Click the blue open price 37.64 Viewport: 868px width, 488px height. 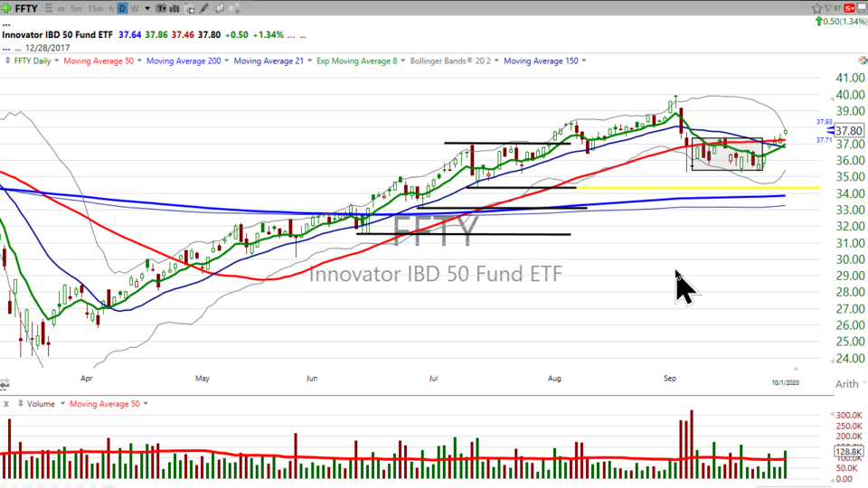pyautogui.click(x=129, y=34)
